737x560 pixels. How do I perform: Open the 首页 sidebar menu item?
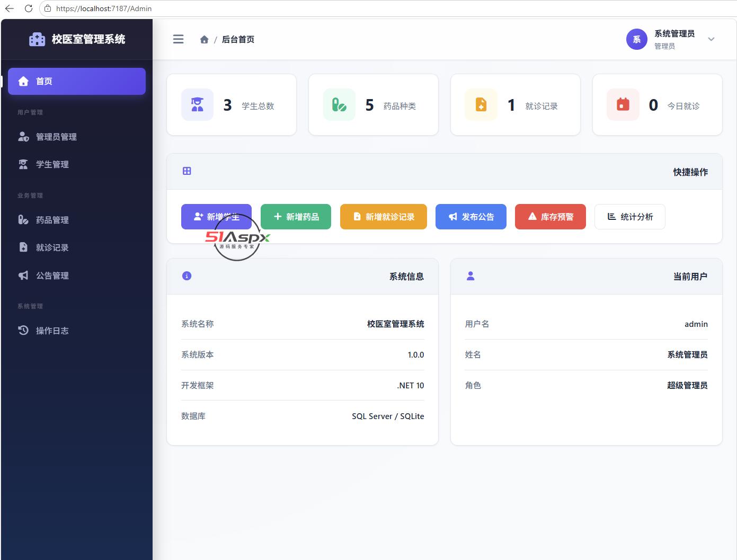pos(77,81)
